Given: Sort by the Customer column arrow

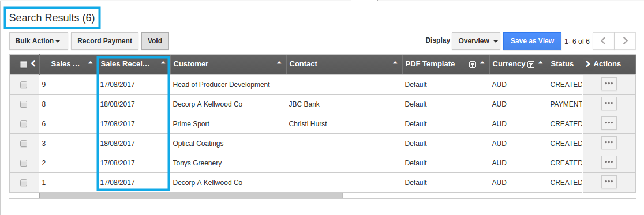Looking at the screenshot, I should [279, 63].
